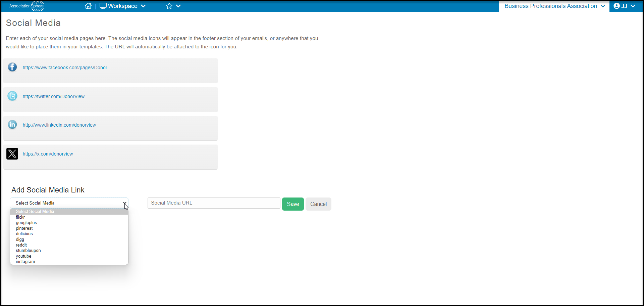This screenshot has height=306, width=644.
Task: Expand the Workspace dropdown menu
Action: [x=123, y=6]
